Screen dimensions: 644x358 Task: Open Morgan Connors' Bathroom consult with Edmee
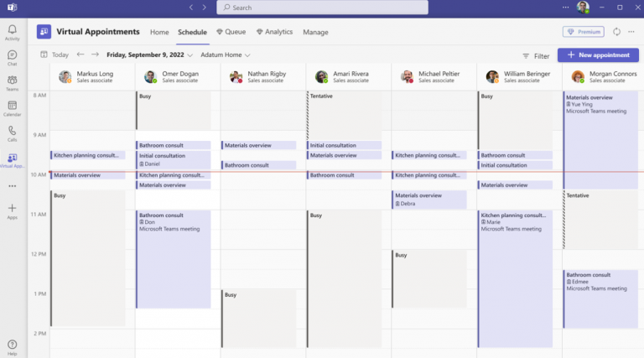coord(600,299)
